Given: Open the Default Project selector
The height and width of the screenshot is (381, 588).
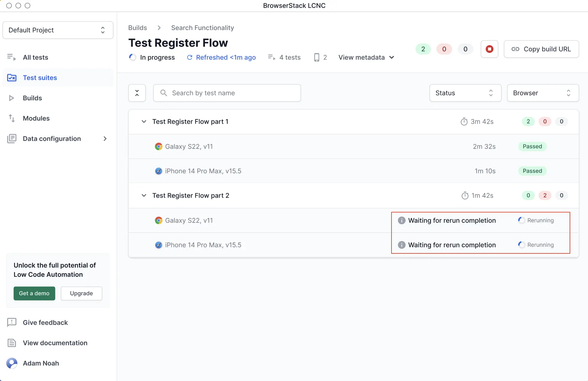Looking at the screenshot, I should pos(58,30).
